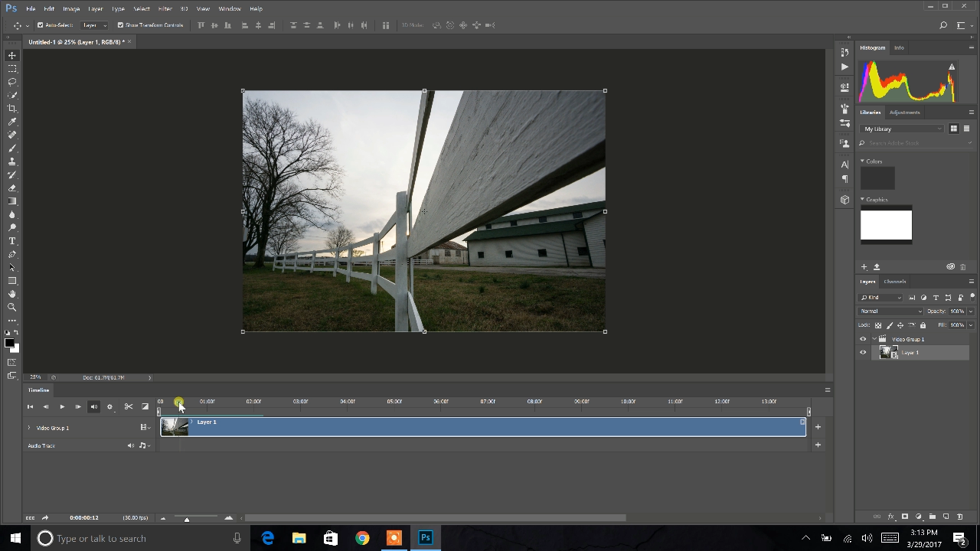Select the Pen tool
Image resolution: width=980 pixels, height=551 pixels.
pyautogui.click(x=12, y=254)
